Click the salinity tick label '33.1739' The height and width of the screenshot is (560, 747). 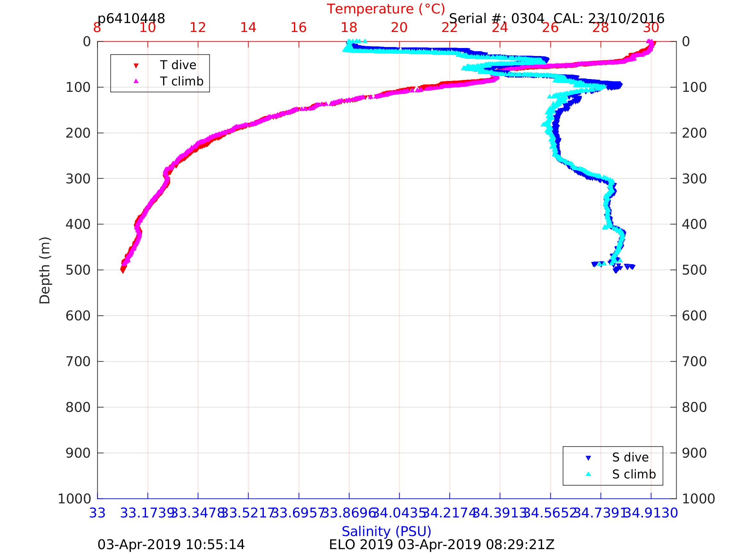(x=148, y=513)
